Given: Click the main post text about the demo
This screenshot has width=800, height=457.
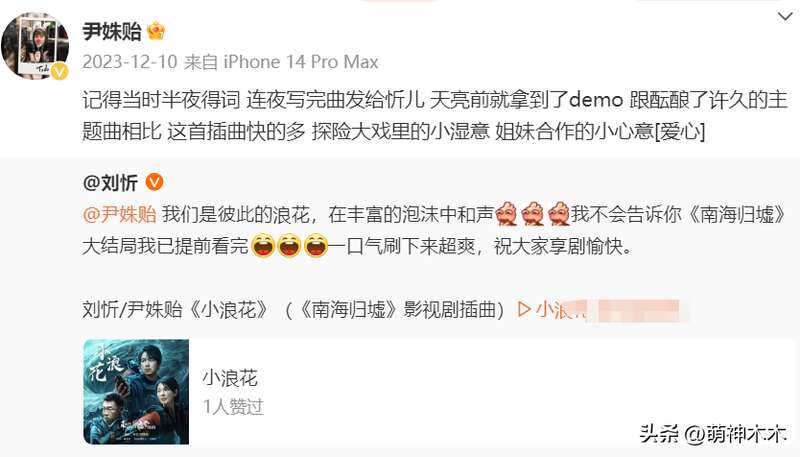Looking at the screenshot, I should click(x=435, y=115).
